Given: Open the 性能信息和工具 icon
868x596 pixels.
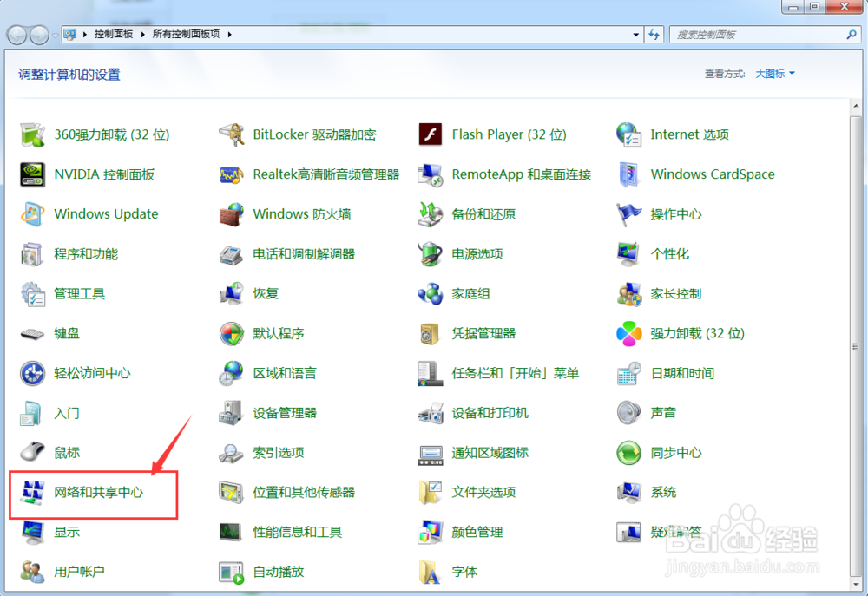Looking at the screenshot, I should [x=232, y=533].
